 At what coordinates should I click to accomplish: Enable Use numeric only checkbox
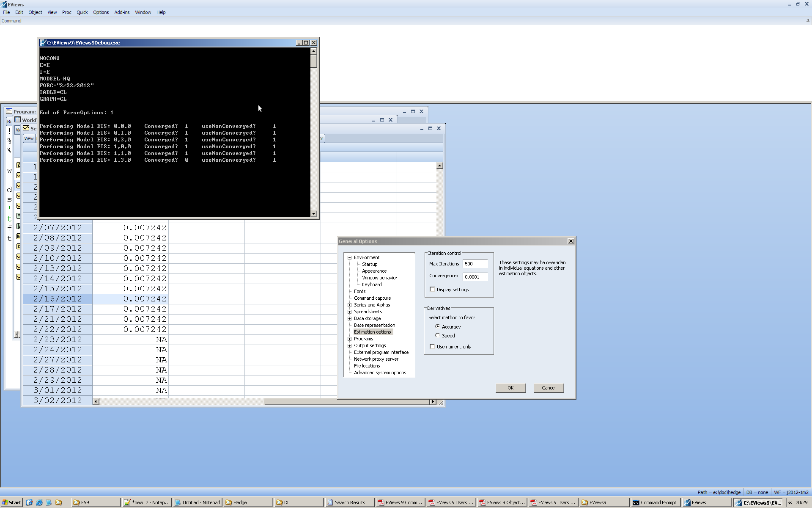tap(432, 347)
